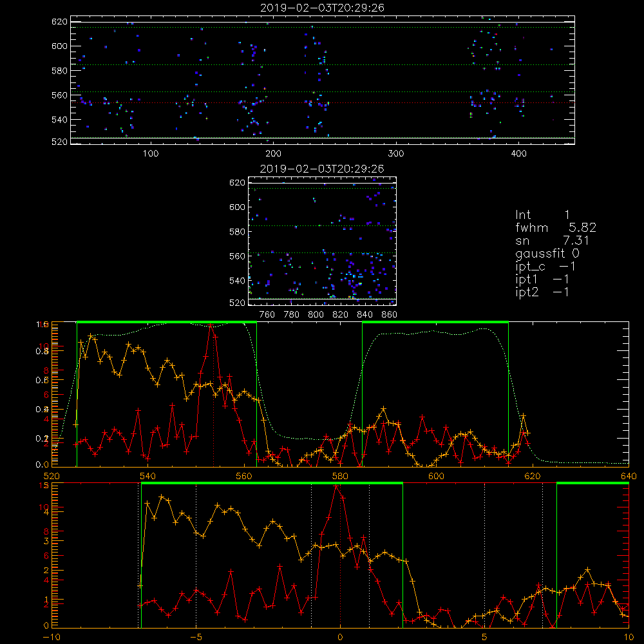Click the middle plot title 2019-02-03T20:29:26
This screenshot has width=644, height=644.
322,169
